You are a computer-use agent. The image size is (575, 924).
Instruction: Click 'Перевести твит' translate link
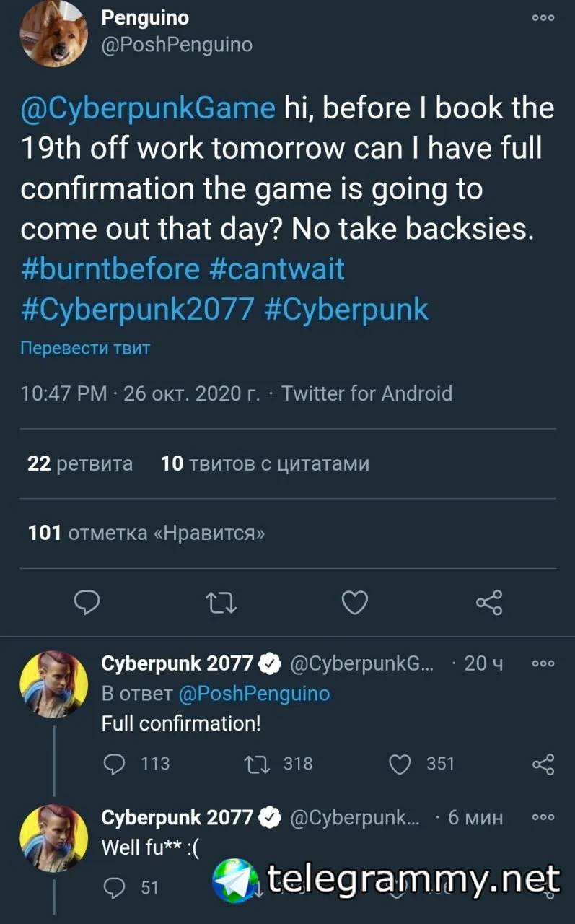[x=85, y=348]
